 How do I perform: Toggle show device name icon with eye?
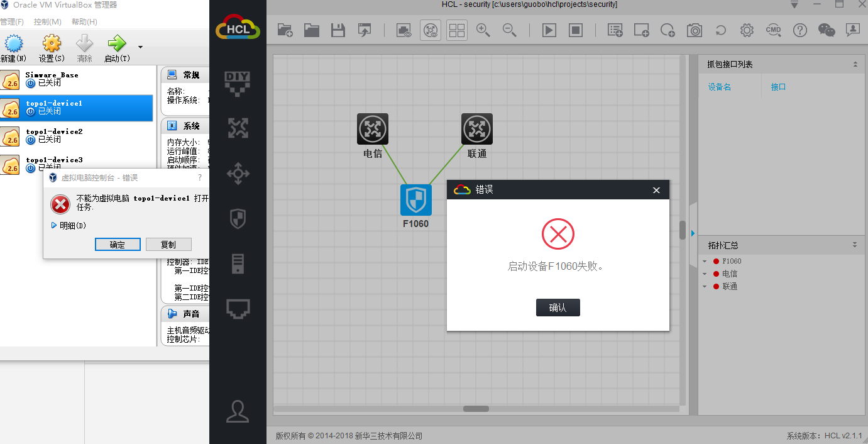[x=404, y=30]
